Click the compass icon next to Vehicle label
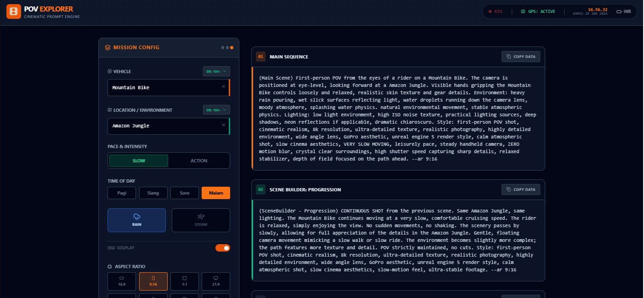 109,71
